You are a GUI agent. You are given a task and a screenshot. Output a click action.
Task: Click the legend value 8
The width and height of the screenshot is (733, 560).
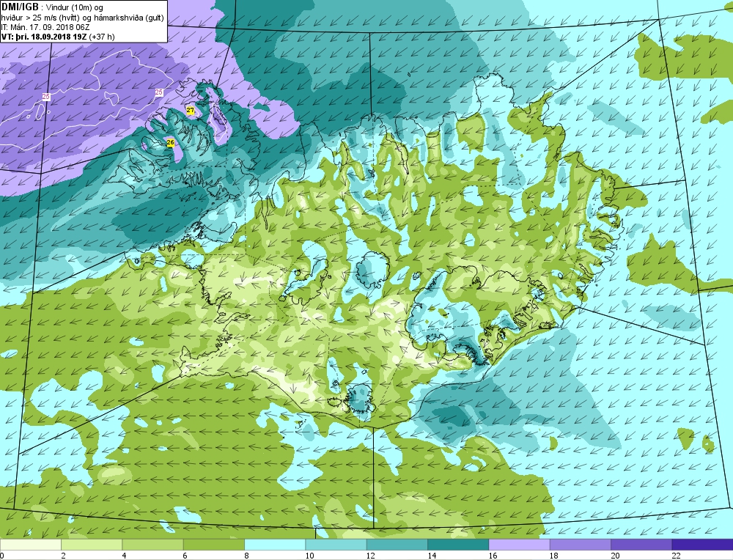click(246, 556)
